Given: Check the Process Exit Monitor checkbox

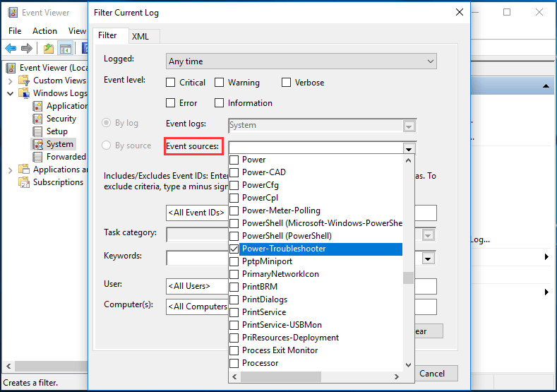Looking at the screenshot, I should (x=234, y=351).
